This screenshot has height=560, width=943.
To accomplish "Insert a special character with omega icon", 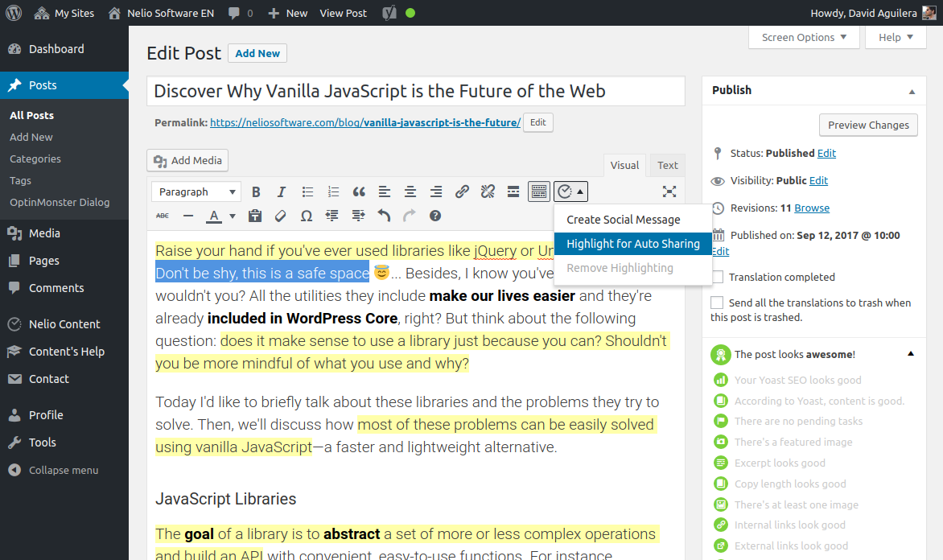I will (x=306, y=216).
